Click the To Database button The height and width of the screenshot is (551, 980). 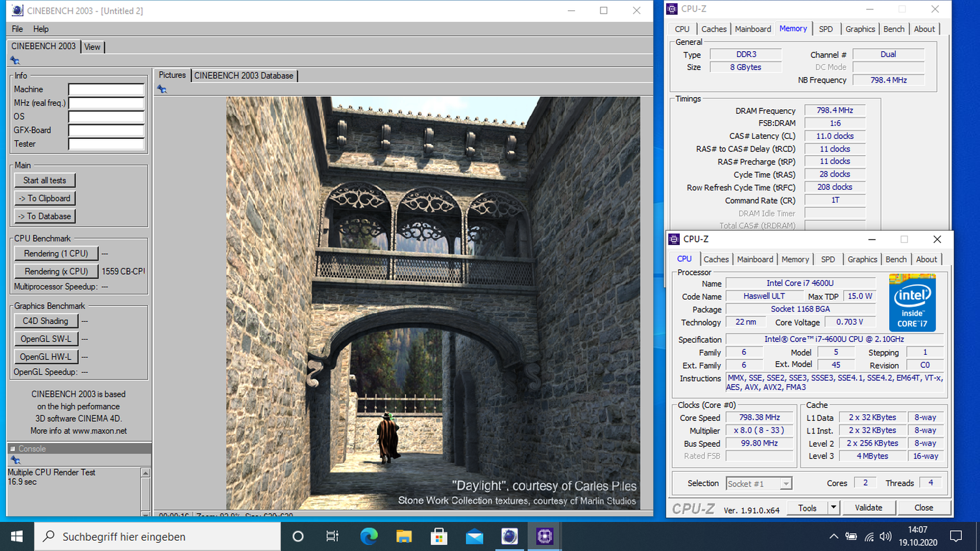point(45,217)
